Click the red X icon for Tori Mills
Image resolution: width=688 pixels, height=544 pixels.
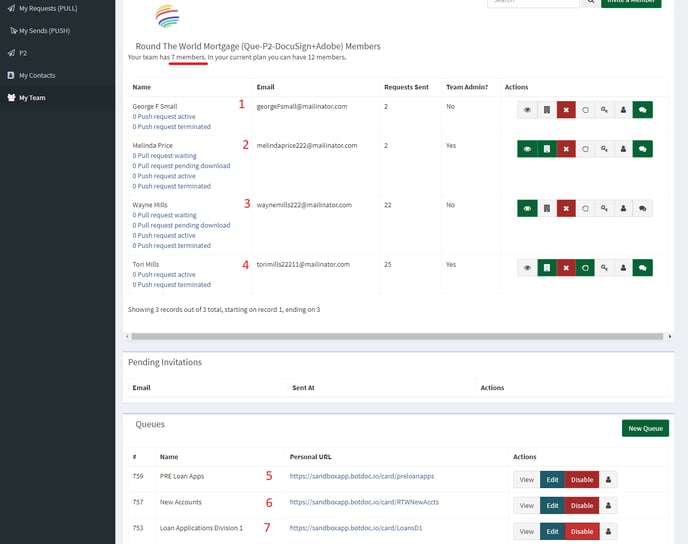coord(566,268)
